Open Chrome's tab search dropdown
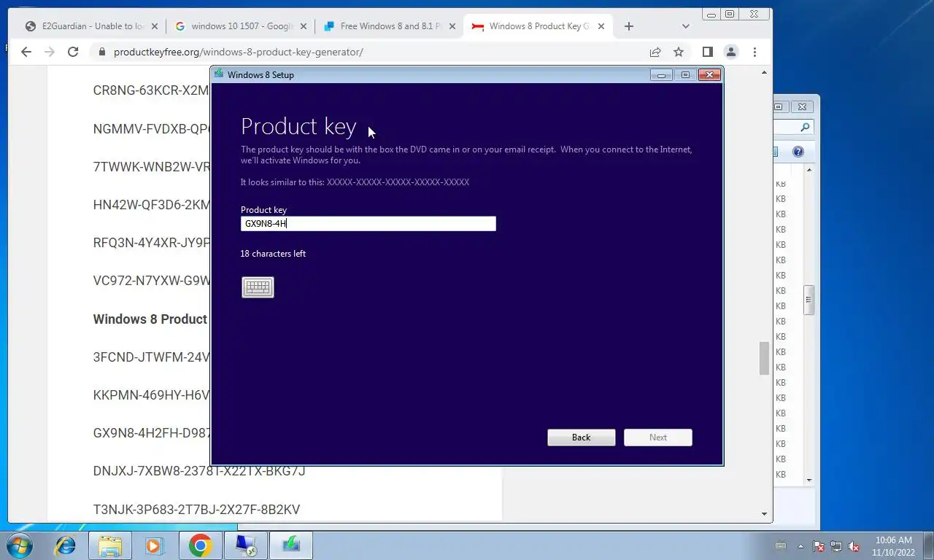 tap(685, 26)
